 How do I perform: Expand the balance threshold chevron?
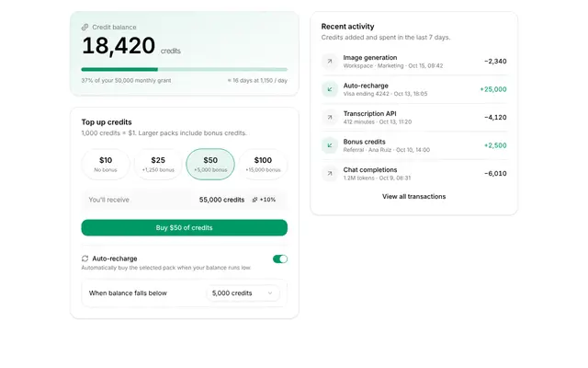[x=270, y=293]
